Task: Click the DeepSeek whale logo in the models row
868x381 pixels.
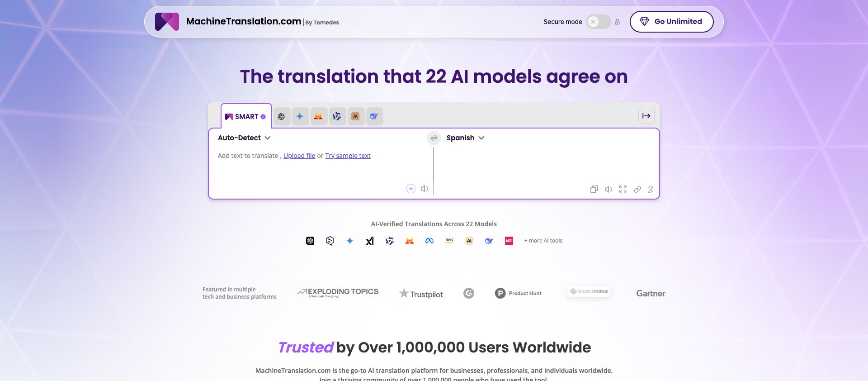Action: [489, 241]
